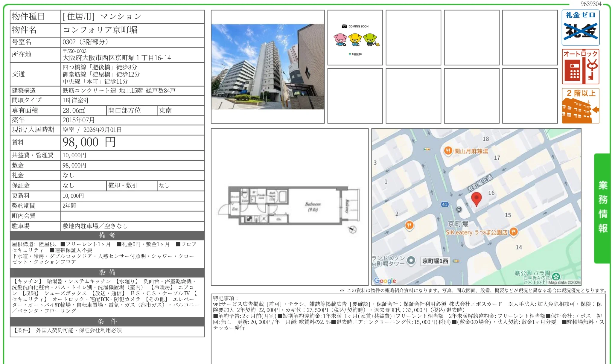Click 四つ橋線「肥後橋」徒歩8分 transit line
Viewport: 615px width, 364px height.
tap(100, 67)
